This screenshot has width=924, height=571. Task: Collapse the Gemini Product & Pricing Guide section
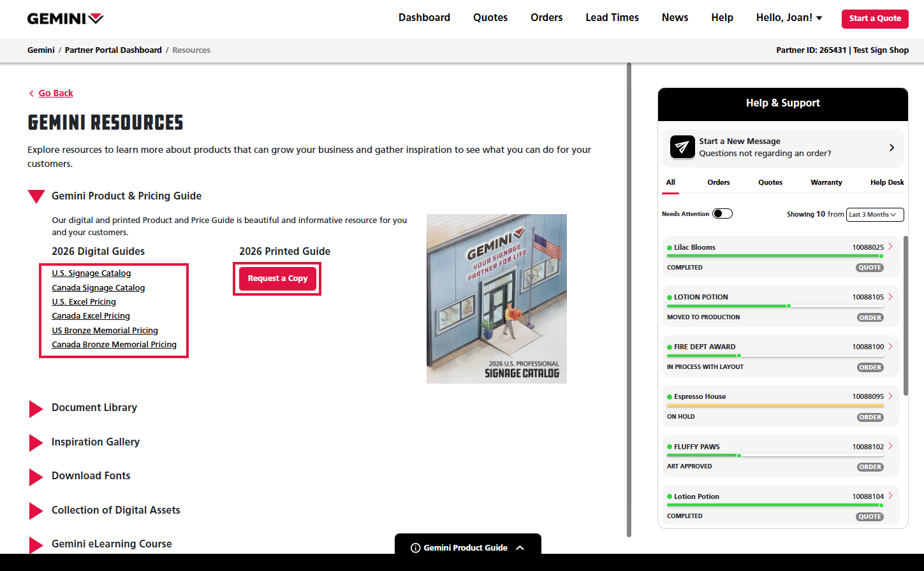tap(36, 196)
